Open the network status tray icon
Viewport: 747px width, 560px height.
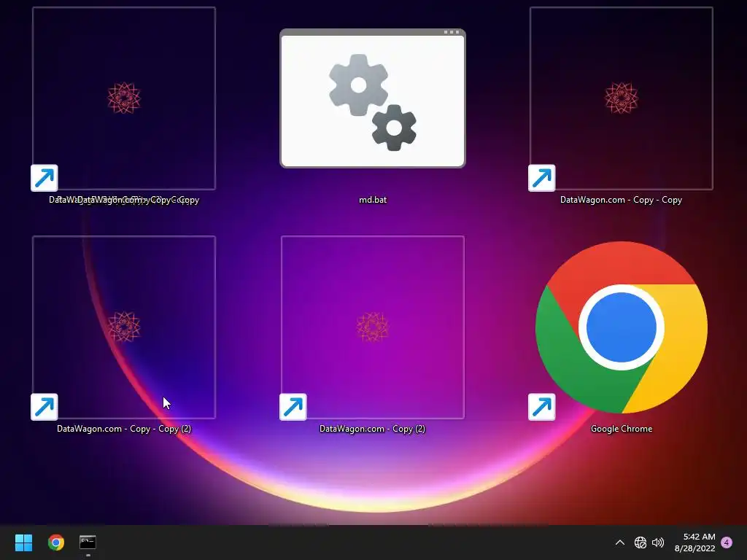pos(640,542)
